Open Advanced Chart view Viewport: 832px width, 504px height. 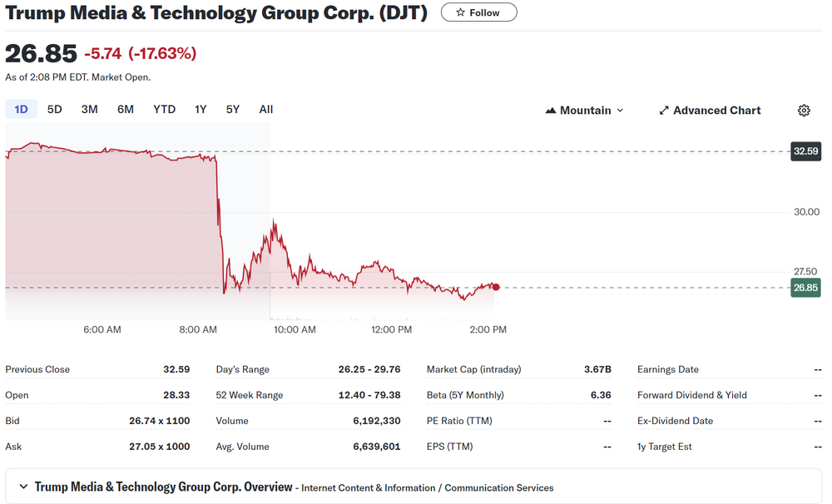click(x=716, y=111)
